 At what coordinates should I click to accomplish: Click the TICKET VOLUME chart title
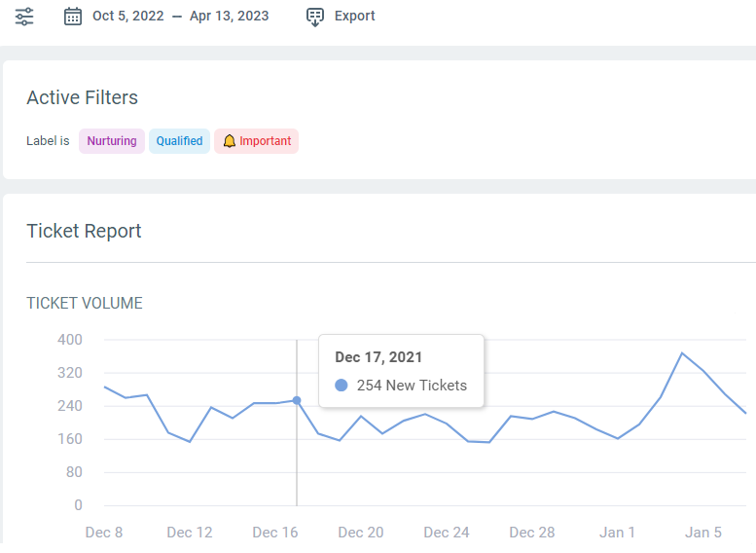point(85,303)
